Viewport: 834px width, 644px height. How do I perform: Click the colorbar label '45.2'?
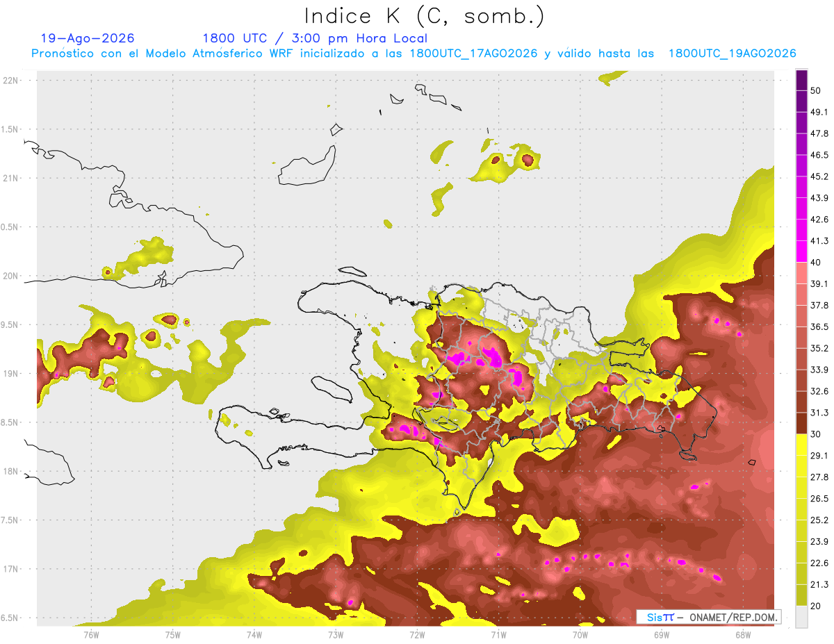819,176
